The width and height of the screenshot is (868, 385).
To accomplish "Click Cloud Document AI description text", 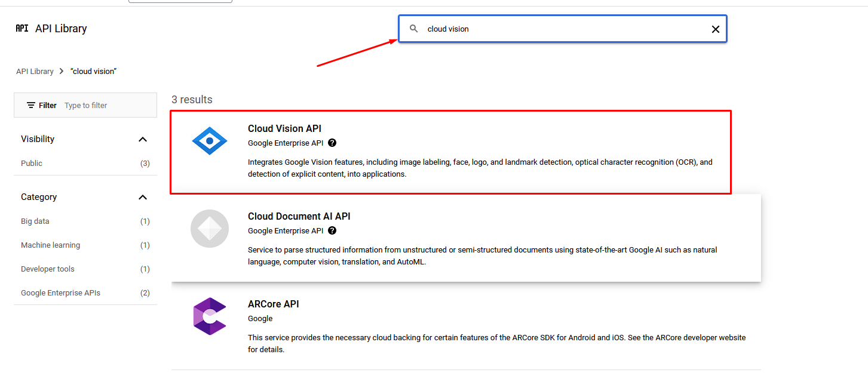I will (483, 256).
